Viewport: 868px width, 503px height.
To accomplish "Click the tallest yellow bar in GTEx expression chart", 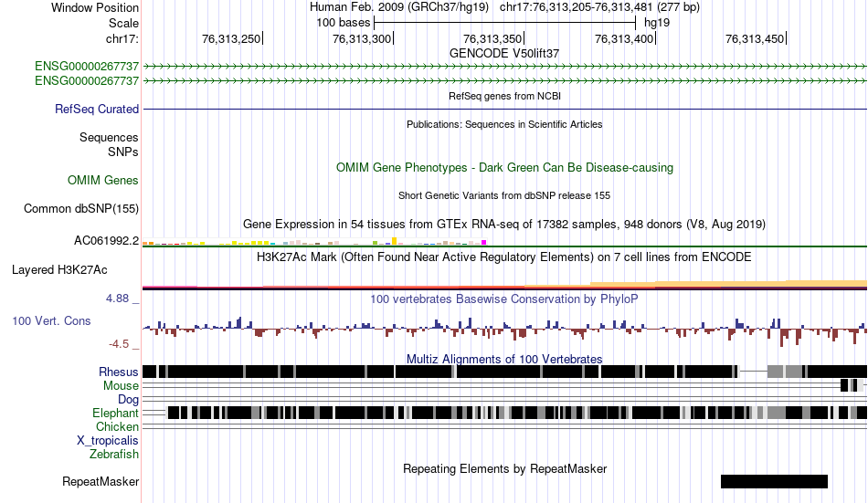I will click(x=394, y=241).
